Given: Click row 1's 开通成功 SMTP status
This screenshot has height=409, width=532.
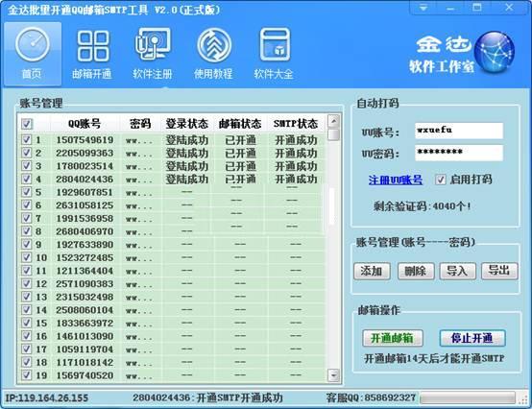Looking at the screenshot, I should tap(296, 140).
